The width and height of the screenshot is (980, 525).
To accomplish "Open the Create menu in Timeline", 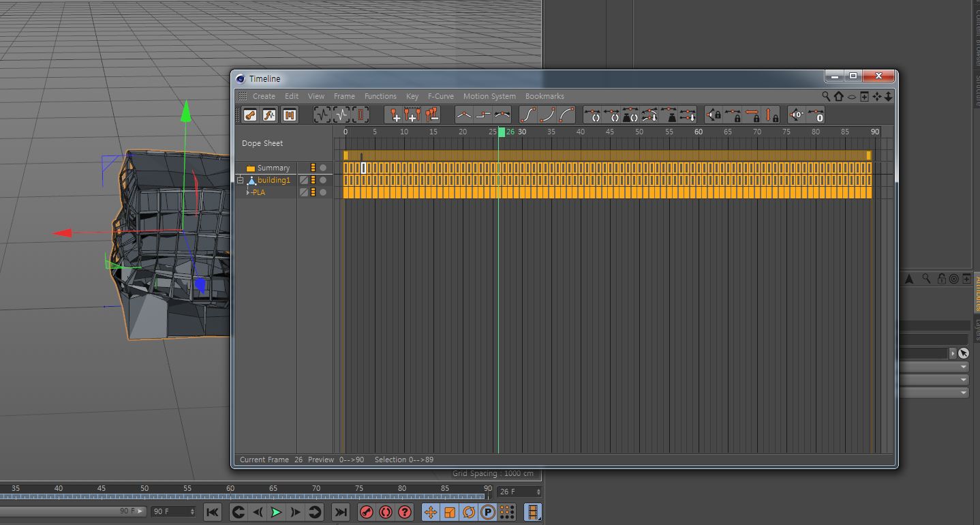I will point(264,96).
